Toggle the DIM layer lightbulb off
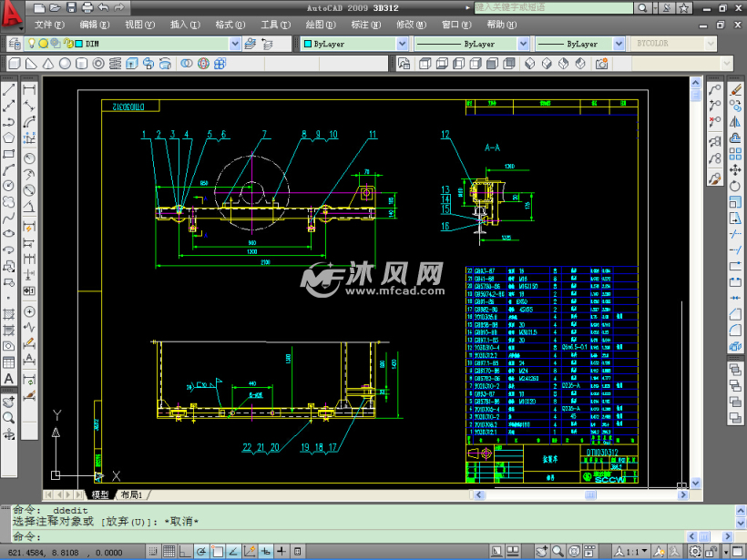This screenshot has height=560, width=747. click(31, 43)
